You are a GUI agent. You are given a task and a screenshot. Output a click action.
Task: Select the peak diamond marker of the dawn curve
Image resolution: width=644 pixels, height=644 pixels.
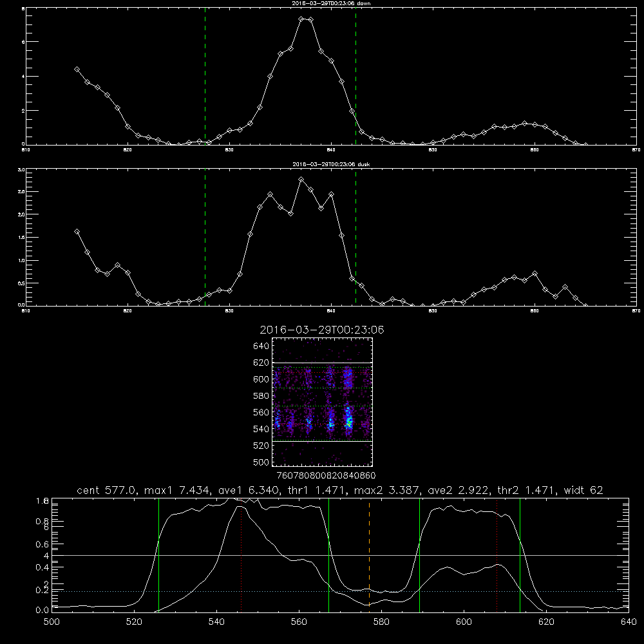pos(301,19)
